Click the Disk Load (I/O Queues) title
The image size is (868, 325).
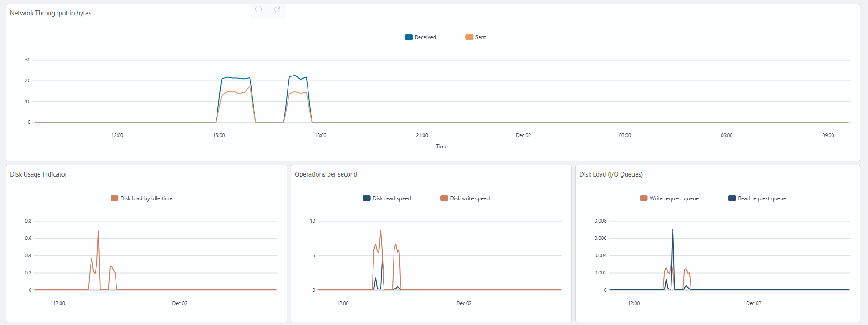pyautogui.click(x=611, y=174)
